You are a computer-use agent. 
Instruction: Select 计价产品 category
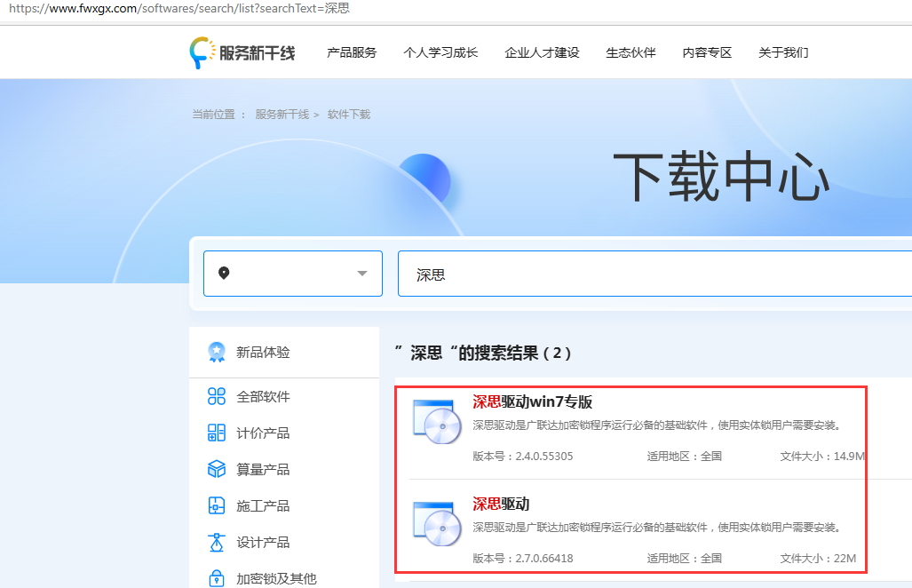coord(263,433)
